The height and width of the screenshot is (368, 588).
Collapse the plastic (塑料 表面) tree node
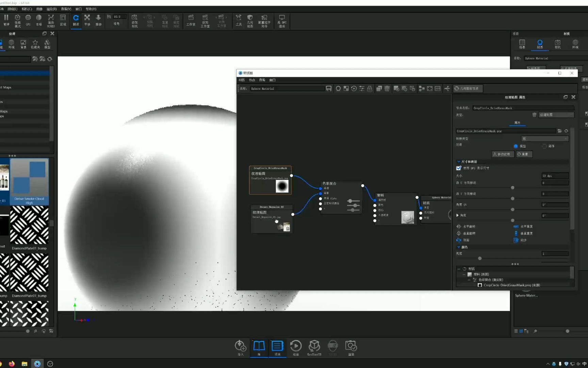(464, 274)
